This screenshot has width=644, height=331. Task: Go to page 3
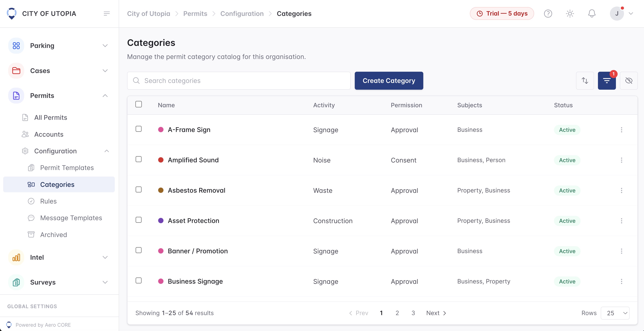(x=413, y=313)
